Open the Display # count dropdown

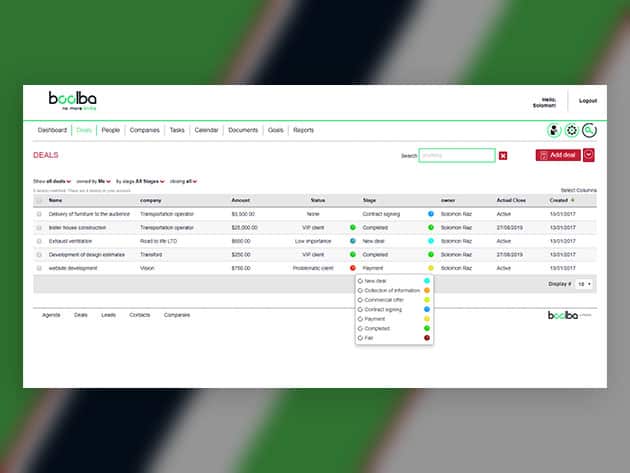tap(584, 284)
